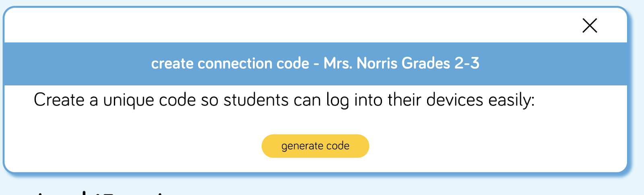Click the "Mrs. Norris" name in header
Viewport: 644px width, 195px height.
coord(361,64)
